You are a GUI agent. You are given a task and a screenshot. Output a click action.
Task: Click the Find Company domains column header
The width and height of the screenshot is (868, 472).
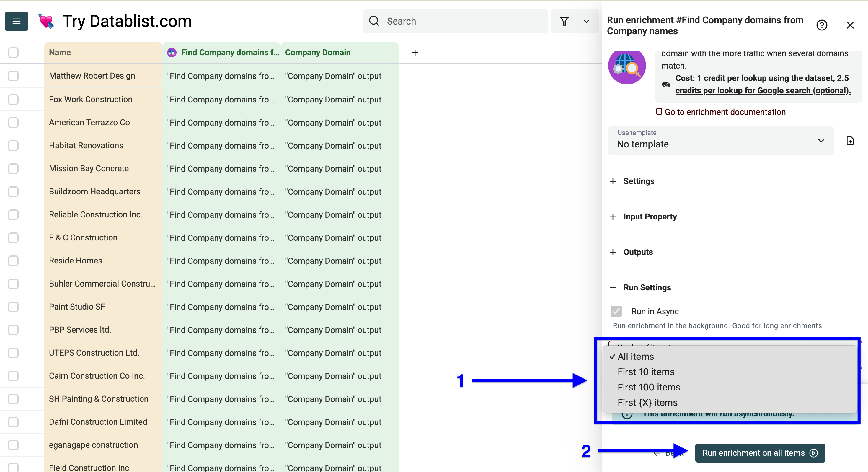[221, 53]
